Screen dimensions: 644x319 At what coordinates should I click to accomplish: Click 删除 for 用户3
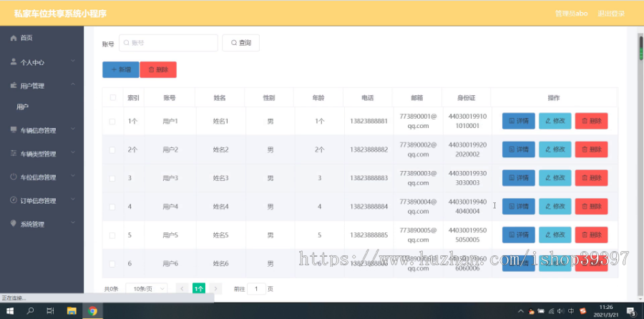pyautogui.click(x=592, y=178)
